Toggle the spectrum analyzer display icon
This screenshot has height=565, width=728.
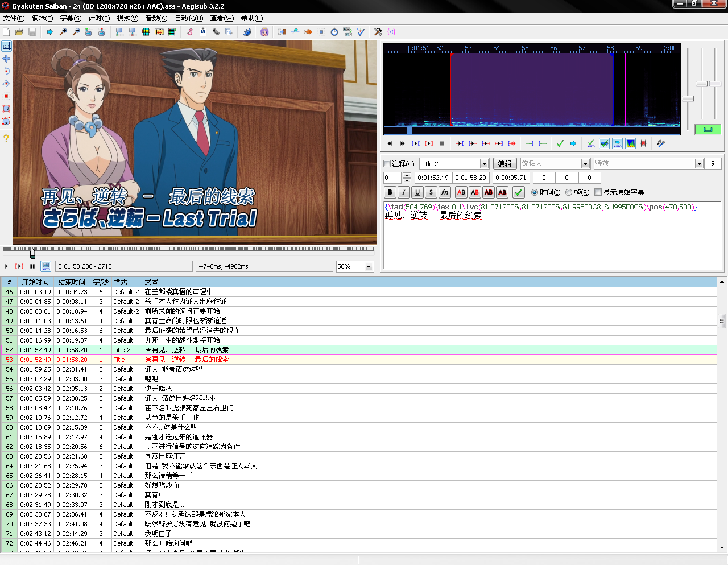630,143
